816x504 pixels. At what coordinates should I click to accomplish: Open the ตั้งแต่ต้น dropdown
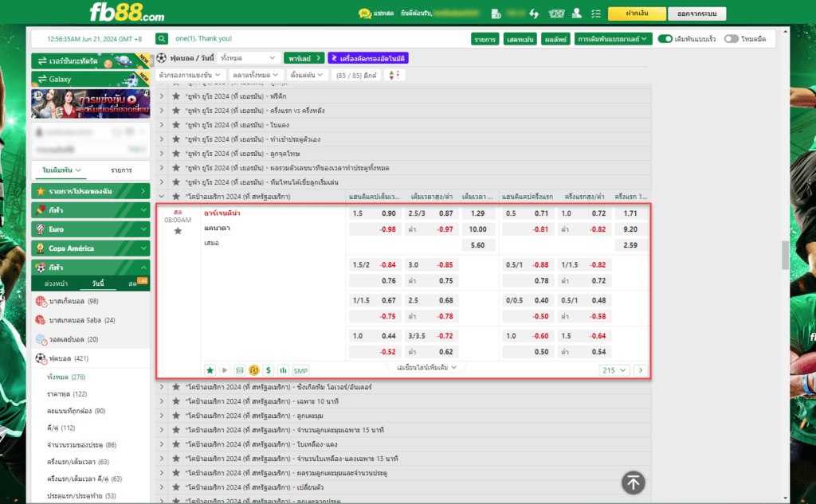tap(307, 76)
